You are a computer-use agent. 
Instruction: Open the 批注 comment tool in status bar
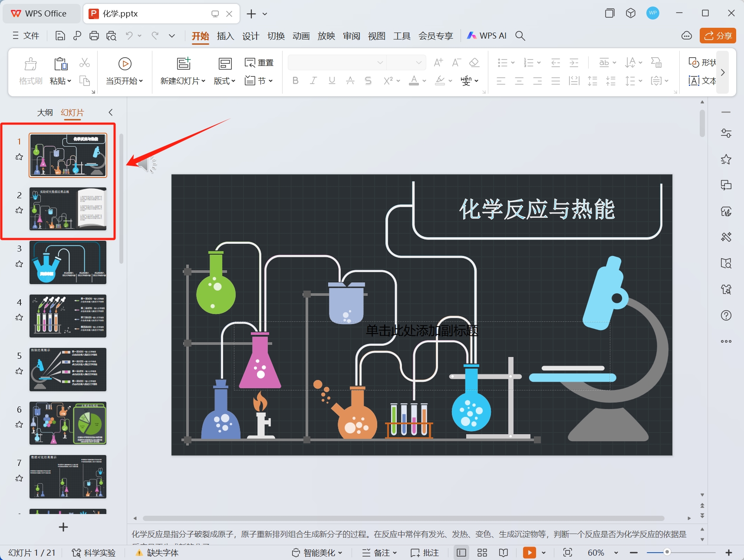click(424, 553)
